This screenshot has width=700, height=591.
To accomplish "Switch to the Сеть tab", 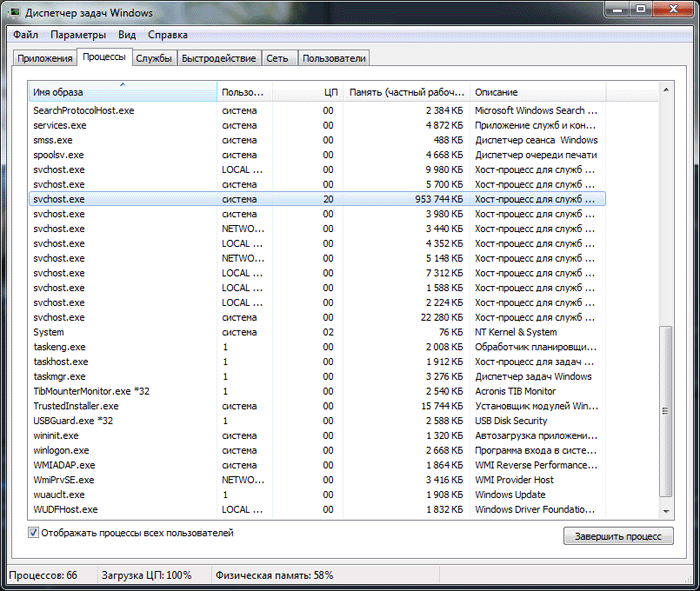I will 277,58.
